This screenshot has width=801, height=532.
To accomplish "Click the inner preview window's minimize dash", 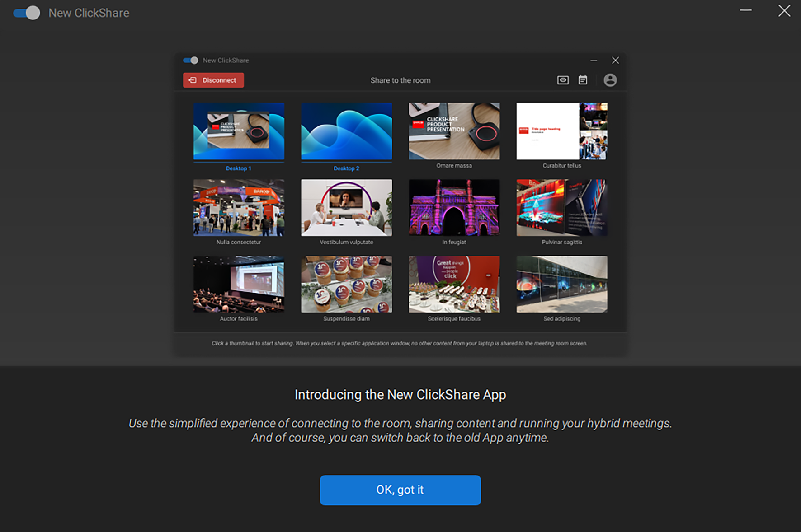I will [594, 60].
